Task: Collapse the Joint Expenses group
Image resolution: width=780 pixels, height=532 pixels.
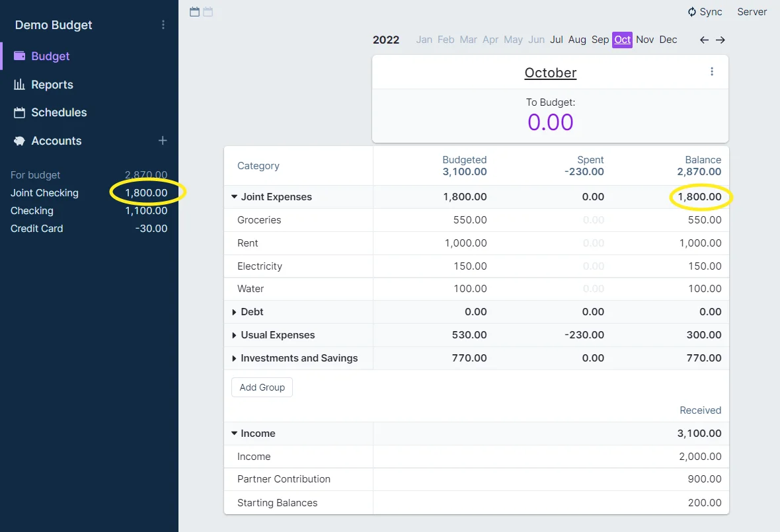Action: pyautogui.click(x=235, y=196)
